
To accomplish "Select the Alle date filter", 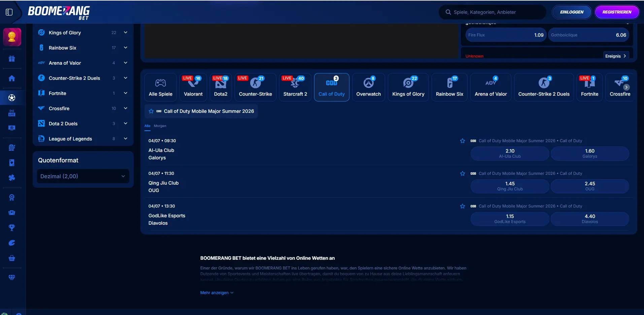I will [147, 126].
